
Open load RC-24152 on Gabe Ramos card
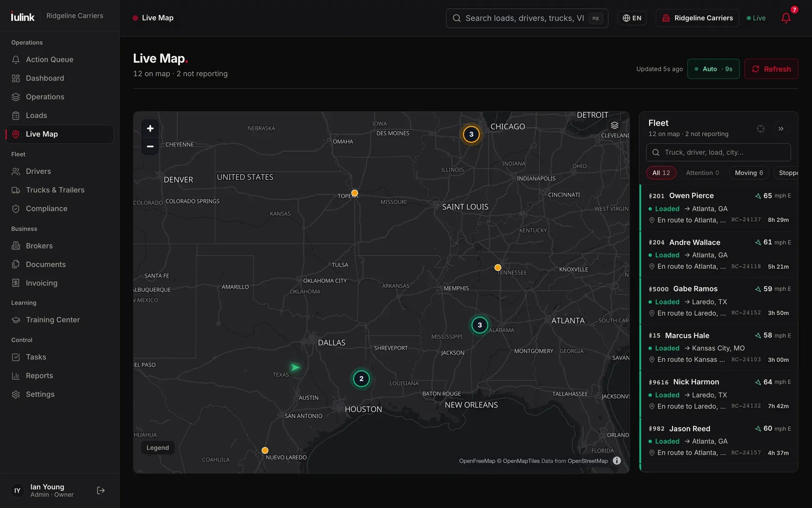[x=746, y=313]
